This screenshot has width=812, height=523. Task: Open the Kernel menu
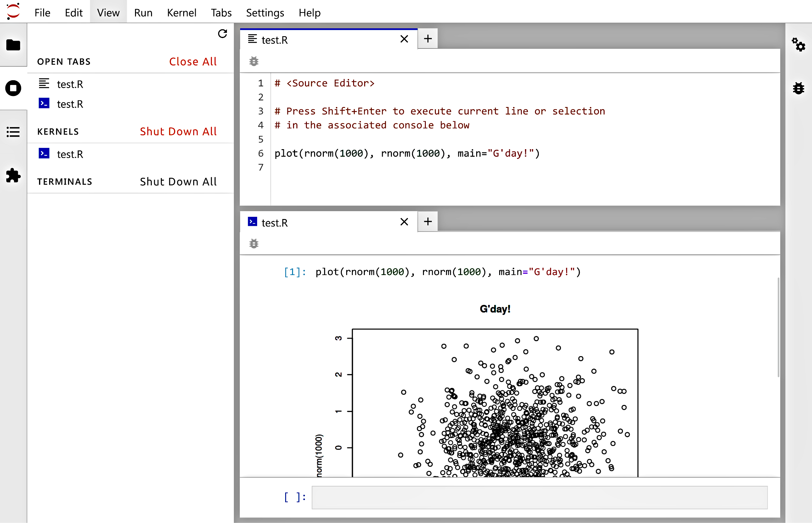point(182,12)
